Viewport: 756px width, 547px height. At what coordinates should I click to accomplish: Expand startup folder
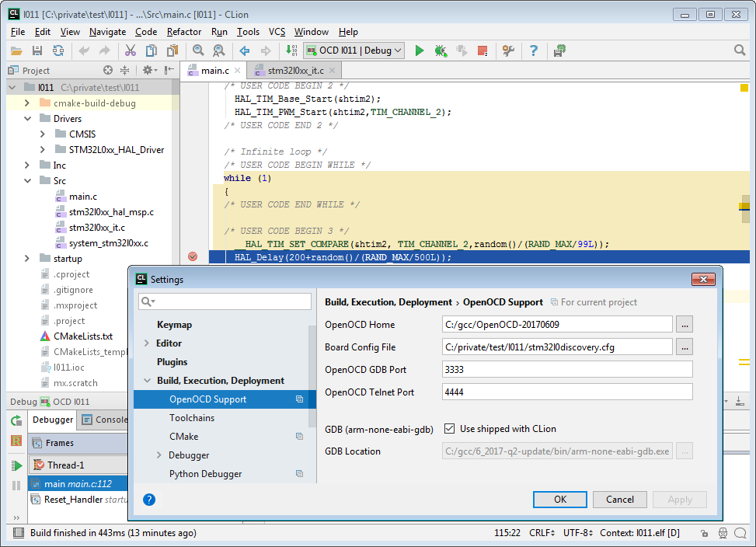pos(27,258)
